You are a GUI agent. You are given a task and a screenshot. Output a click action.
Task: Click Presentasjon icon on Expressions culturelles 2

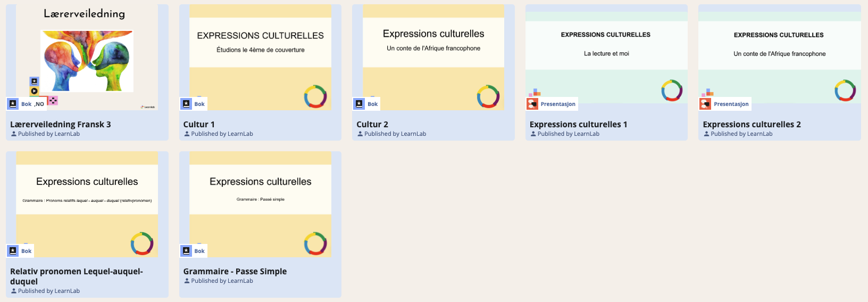pyautogui.click(x=706, y=104)
